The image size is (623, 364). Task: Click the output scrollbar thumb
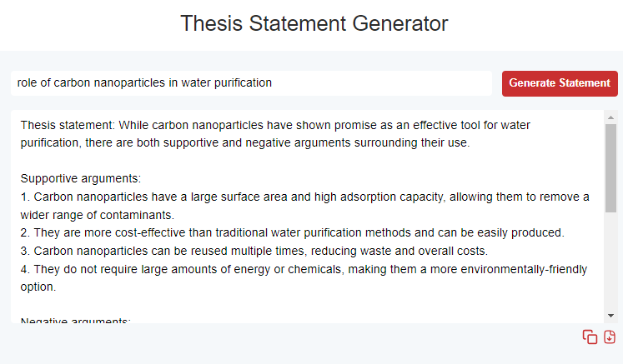610,167
